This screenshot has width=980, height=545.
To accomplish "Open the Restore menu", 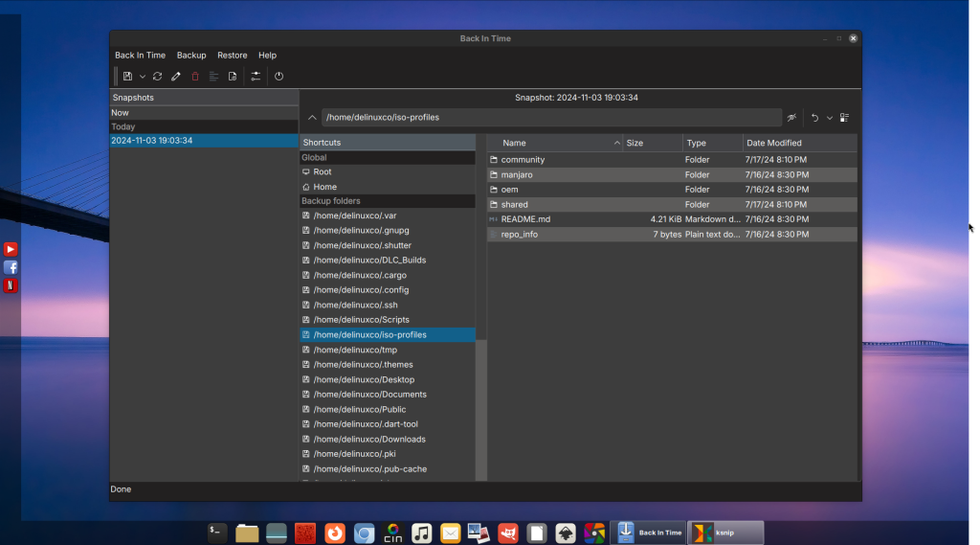I will click(232, 56).
